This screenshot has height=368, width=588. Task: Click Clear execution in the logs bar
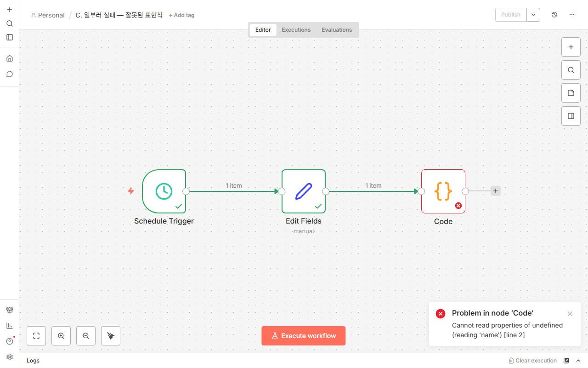pyautogui.click(x=533, y=361)
